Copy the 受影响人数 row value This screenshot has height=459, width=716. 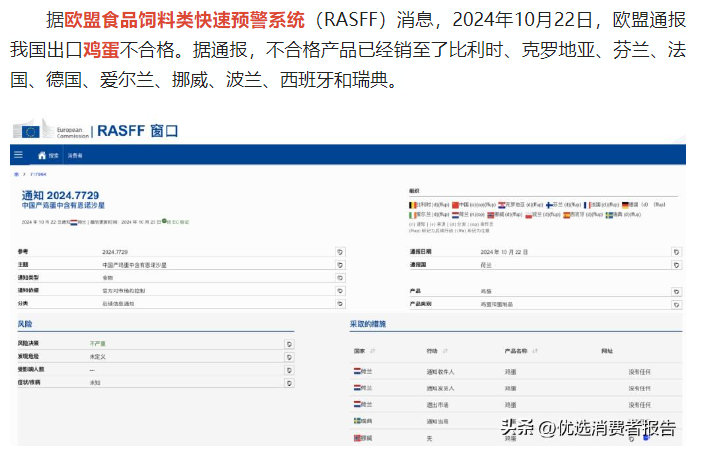tap(289, 370)
